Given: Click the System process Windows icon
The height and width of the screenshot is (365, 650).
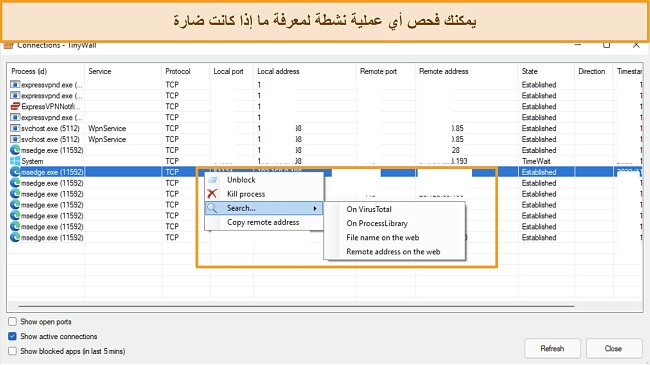Looking at the screenshot, I should click(15, 161).
